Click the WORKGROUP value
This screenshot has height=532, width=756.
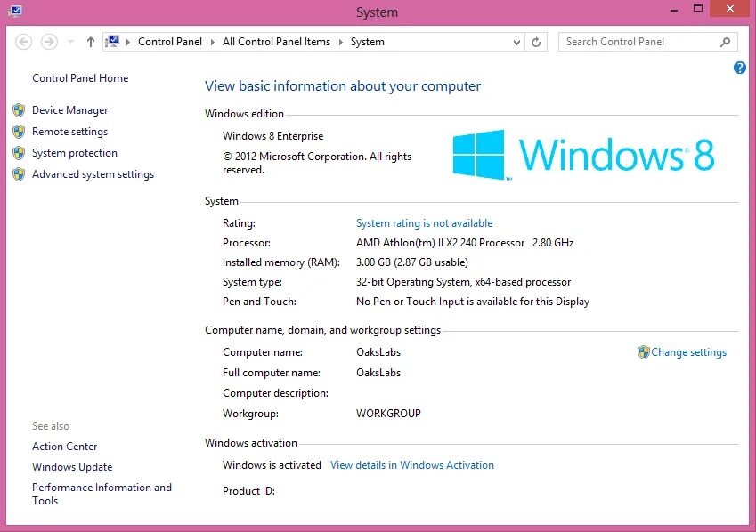[x=388, y=414]
